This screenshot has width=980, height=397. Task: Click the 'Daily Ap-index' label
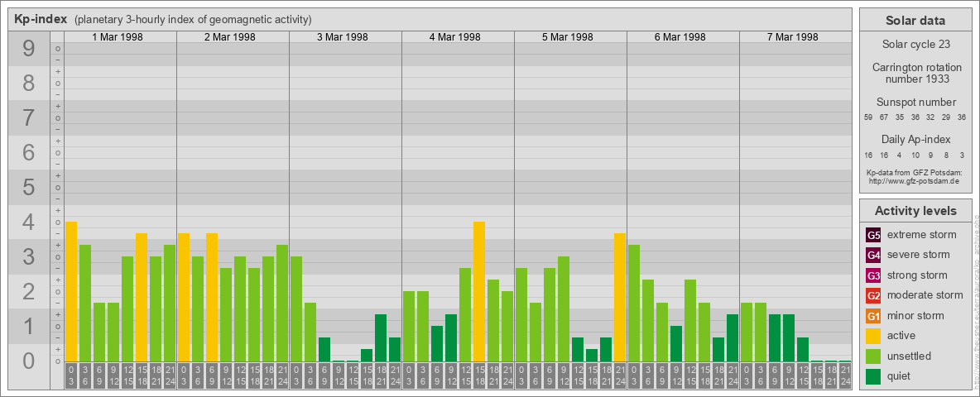coord(915,139)
